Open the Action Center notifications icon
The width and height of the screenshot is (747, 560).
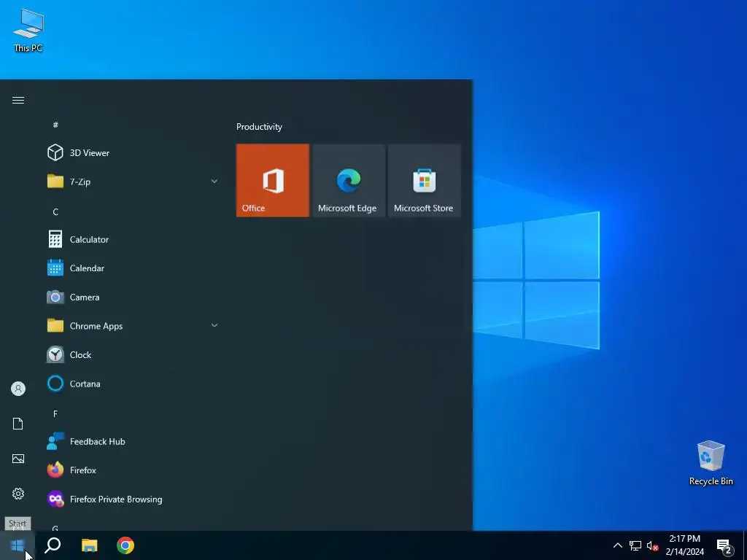(724, 545)
